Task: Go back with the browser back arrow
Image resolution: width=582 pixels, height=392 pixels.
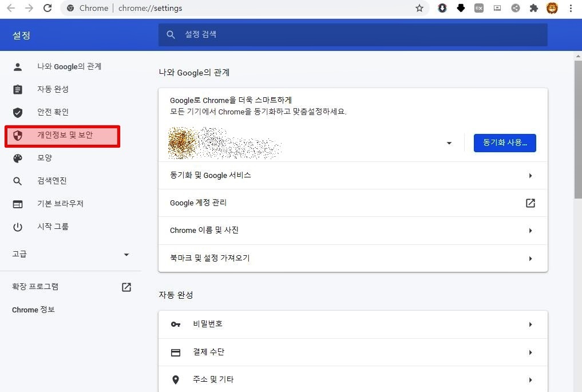Action: 11,8
